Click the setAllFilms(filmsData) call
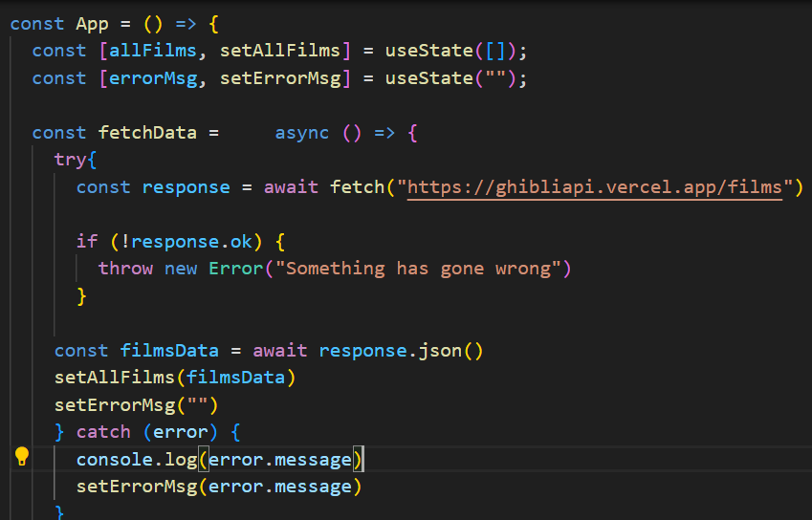Screen dimensions: 812x520 pos(175,378)
